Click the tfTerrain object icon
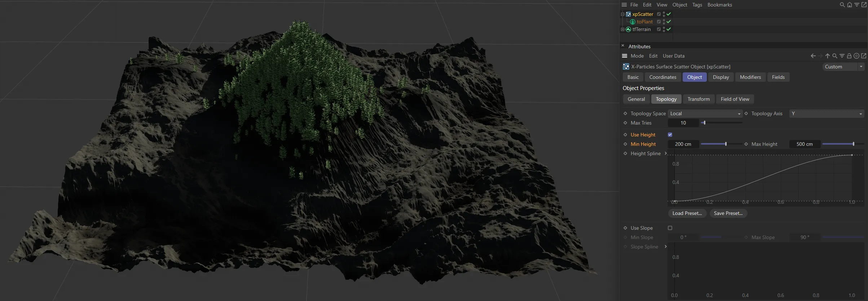The width and height of the screenshot is (868, 301). pyautogui.click(x=628, y=29)
